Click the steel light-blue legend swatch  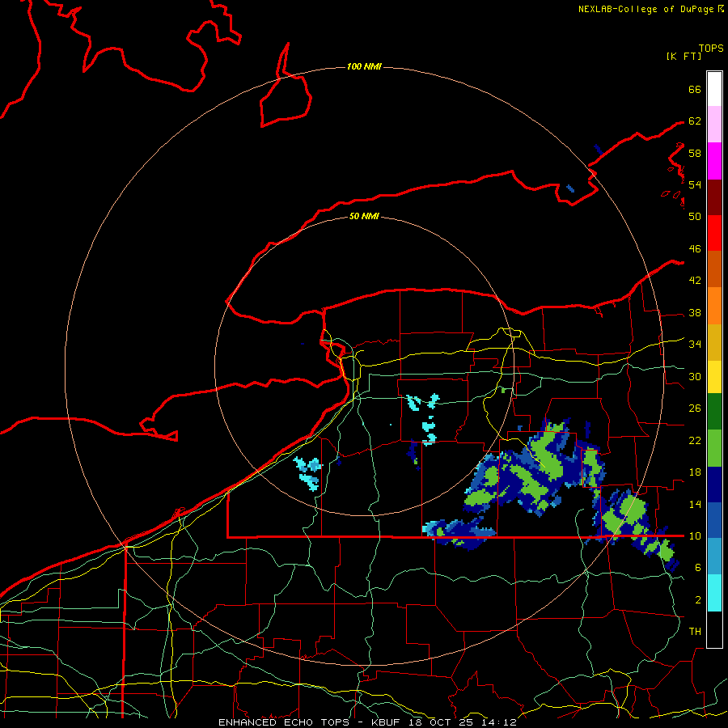point(714,557)
